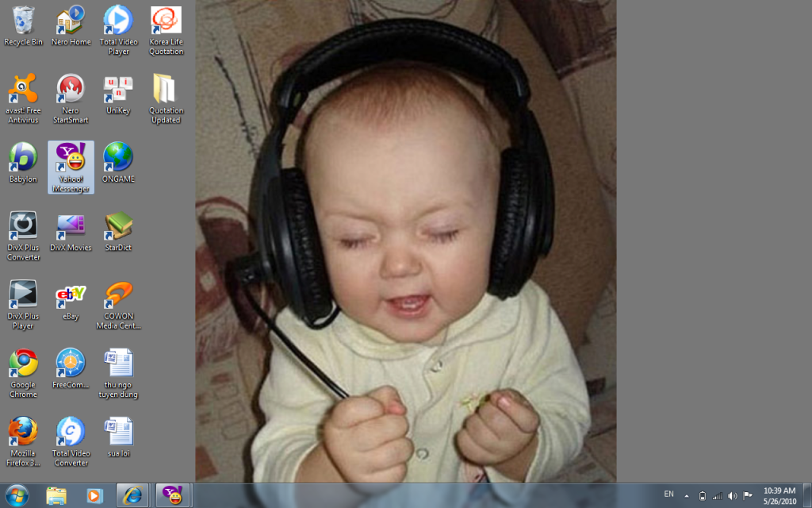Switch to Yahoo Messenger taskbar button
Image resolution: width=812 pixels, height=508 pixels.
pos(172,495)
